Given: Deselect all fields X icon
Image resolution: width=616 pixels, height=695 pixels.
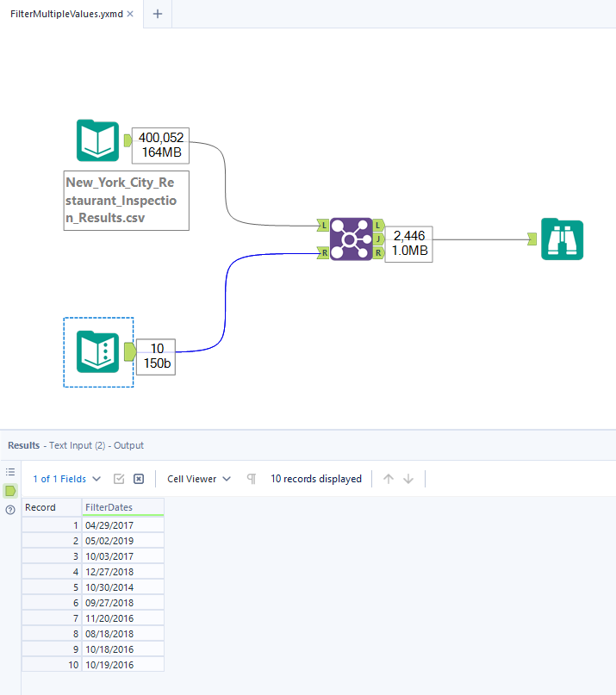Looking at the screenshot, I should 139,479.
